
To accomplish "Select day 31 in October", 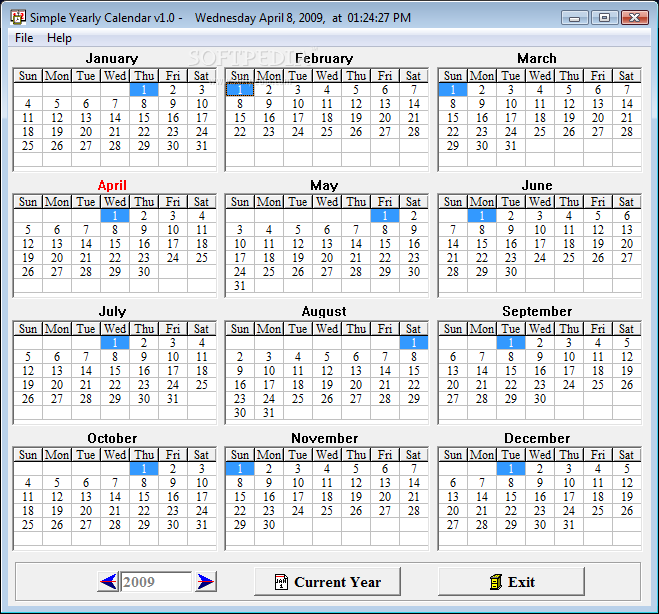I will click(202, 525).
